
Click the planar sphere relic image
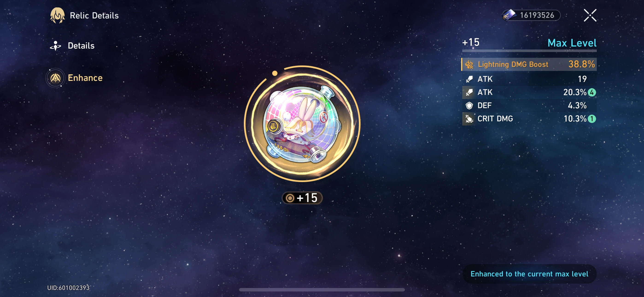302,124
